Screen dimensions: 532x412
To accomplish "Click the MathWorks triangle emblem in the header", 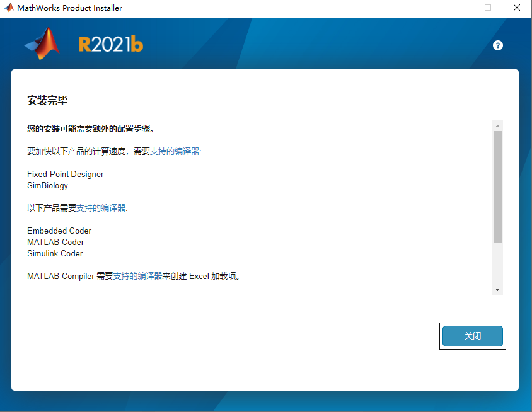I will (40, 43).
